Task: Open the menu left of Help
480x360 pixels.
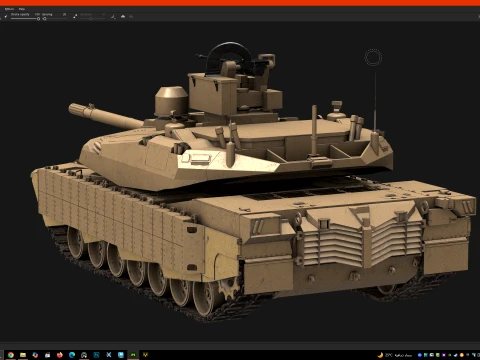Action: [x=9, y=9]
